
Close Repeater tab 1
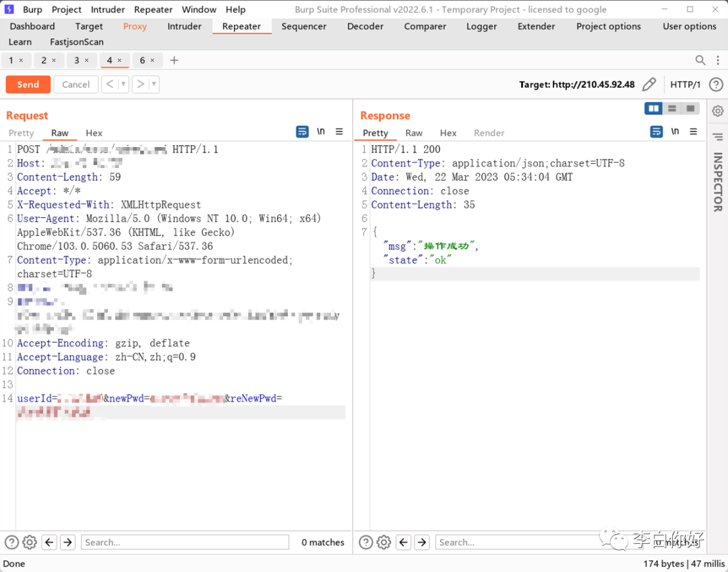point(21,61)
